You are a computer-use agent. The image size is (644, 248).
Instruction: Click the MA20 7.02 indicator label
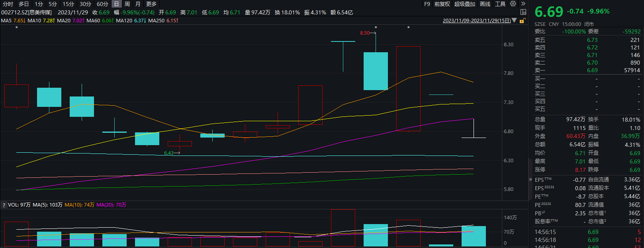(70, 20)
